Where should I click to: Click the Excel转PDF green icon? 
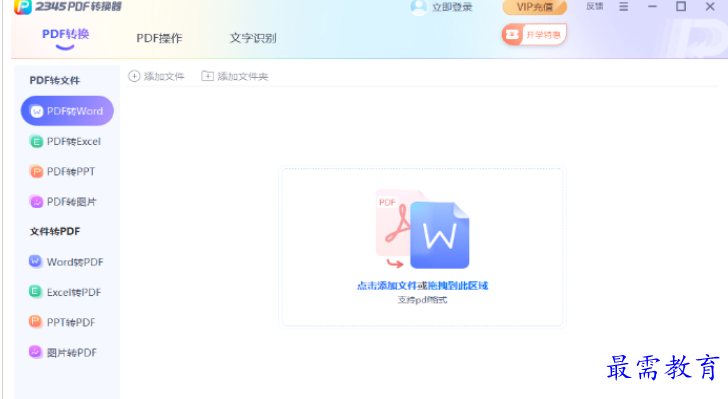[36, 292]
